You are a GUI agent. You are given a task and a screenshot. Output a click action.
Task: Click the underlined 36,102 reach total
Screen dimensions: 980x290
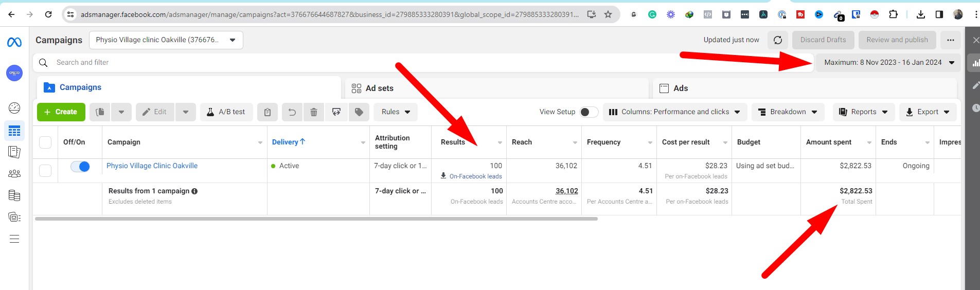[566, 191]
